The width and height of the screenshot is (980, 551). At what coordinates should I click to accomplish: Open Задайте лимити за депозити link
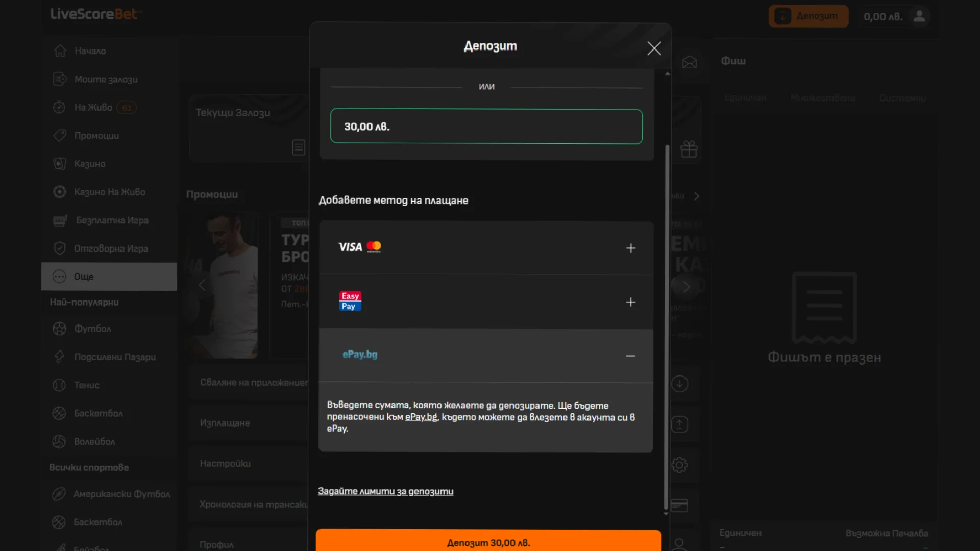coord(385,491)
